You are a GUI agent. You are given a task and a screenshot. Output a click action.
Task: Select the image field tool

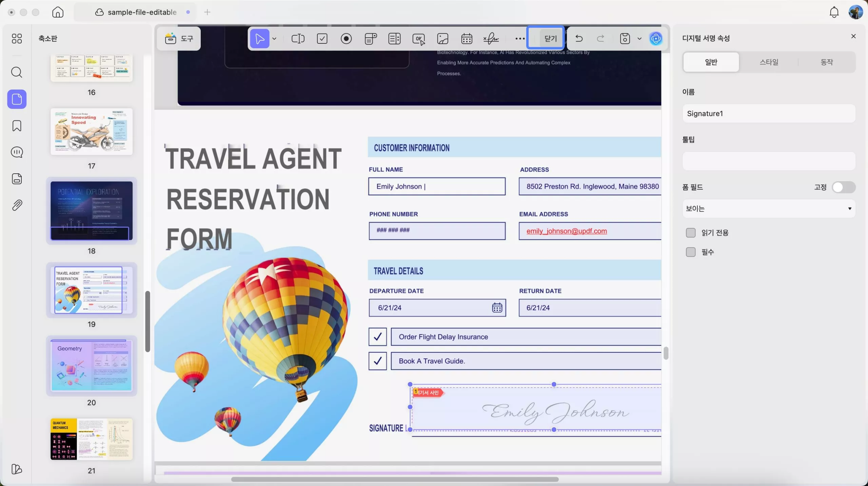pyautogui.click(x=442, y=39)
